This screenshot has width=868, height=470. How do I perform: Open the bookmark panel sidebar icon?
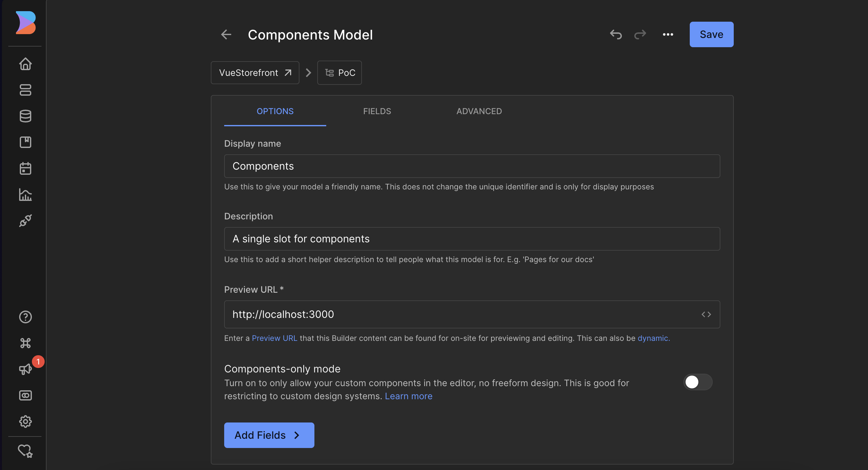26,142
